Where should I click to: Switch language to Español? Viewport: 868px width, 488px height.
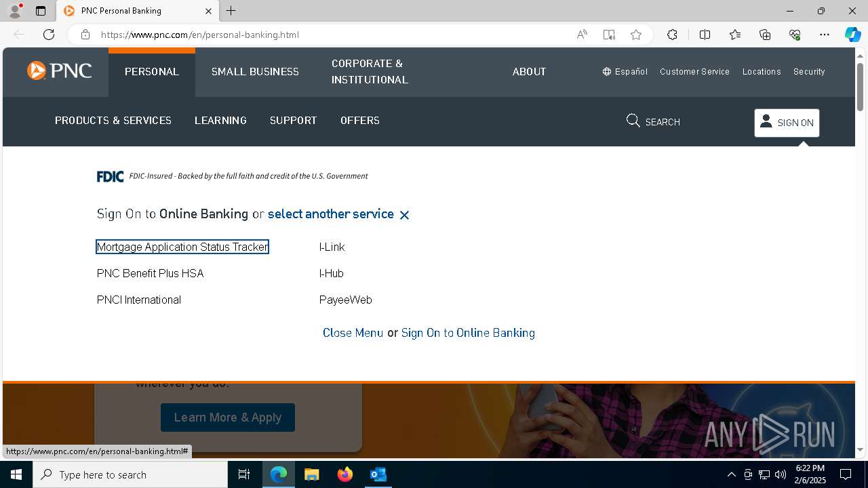[x=625, y=71]
